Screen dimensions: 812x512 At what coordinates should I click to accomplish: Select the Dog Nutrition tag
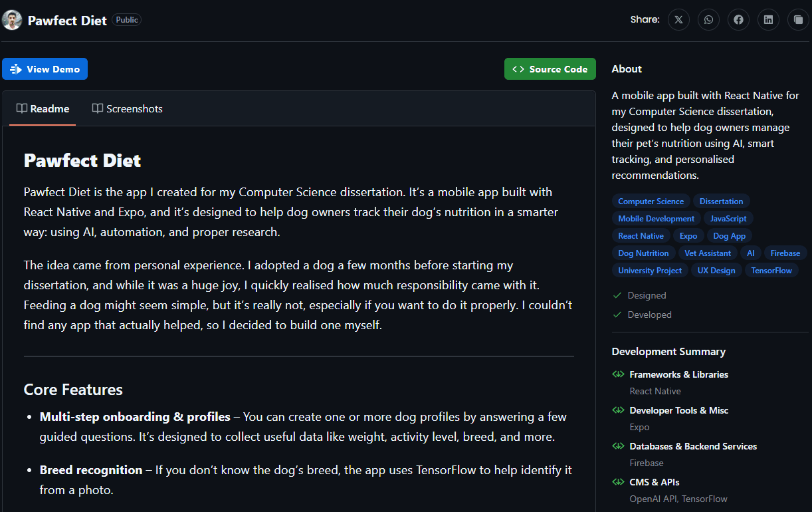pos(643,253)
